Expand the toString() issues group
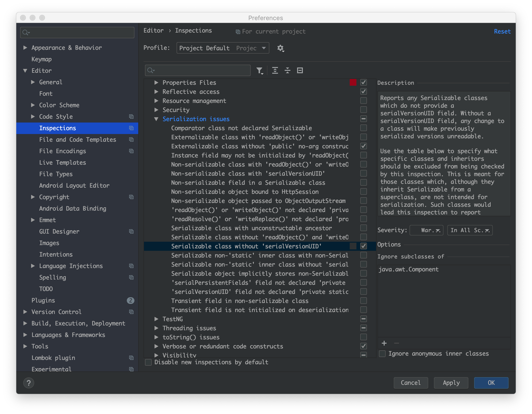 point(156,337)
